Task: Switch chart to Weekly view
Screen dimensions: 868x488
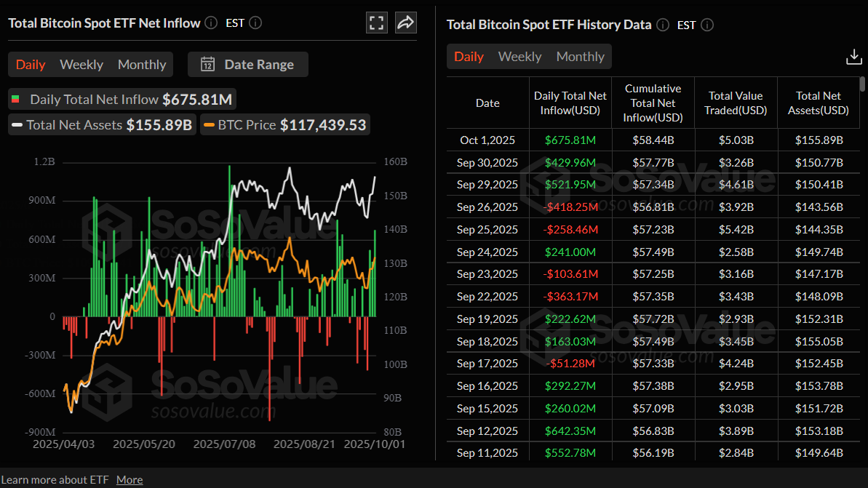Action: click(x=81, y=65)
